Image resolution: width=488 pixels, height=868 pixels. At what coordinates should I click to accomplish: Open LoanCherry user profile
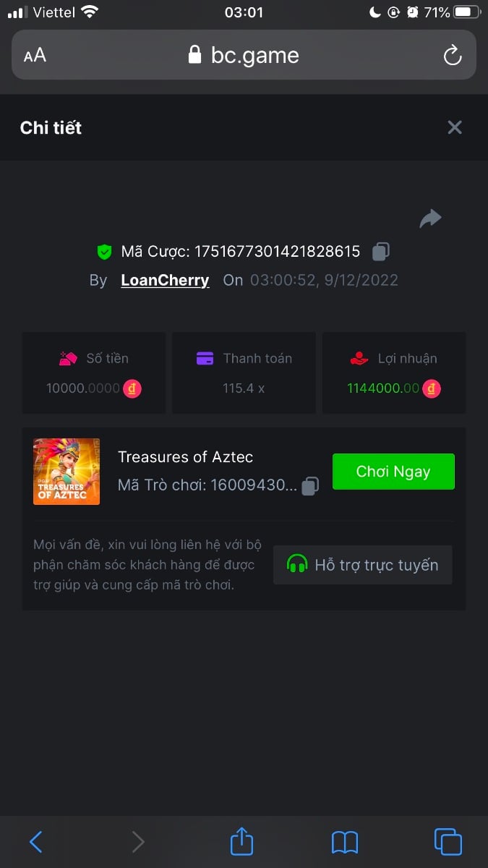click(165, 281)
